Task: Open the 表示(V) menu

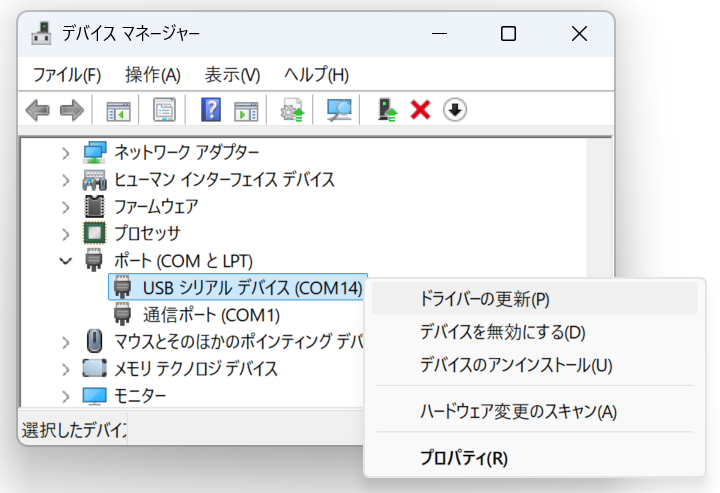Action: coord(232,74)
